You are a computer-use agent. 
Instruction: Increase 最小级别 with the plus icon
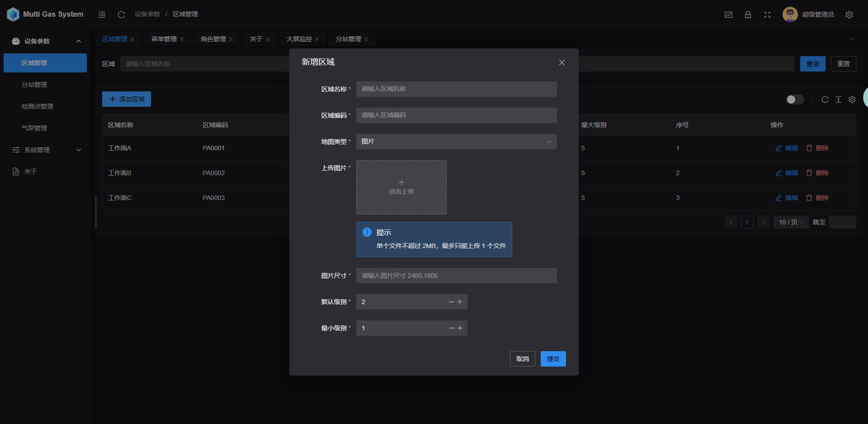(460, 328)
